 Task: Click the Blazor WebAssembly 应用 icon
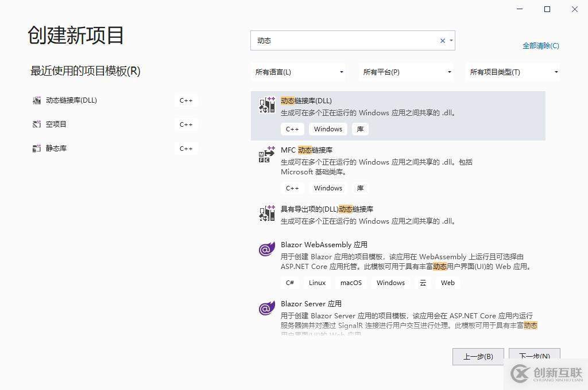coord(267,249)
